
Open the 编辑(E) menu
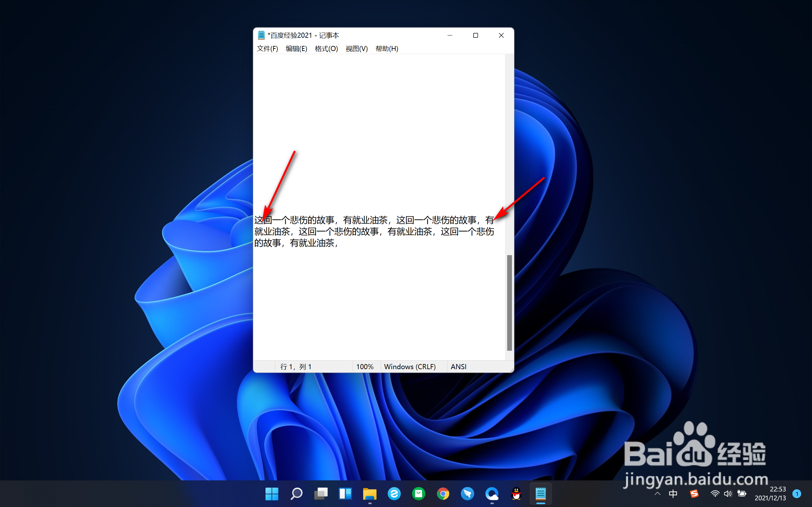point(296,48)
